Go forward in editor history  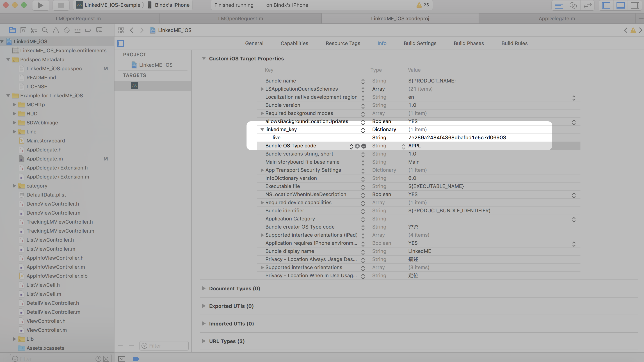pyautogui.click(x=142, y=30)
